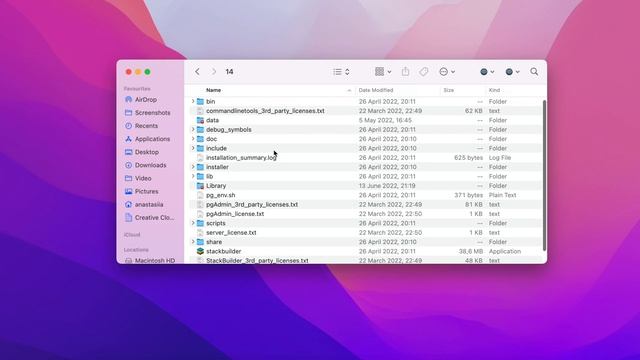Select commandlinetools_3rd_party_licenses.txt file
This screenshot has height=360, width=640.
265,111
